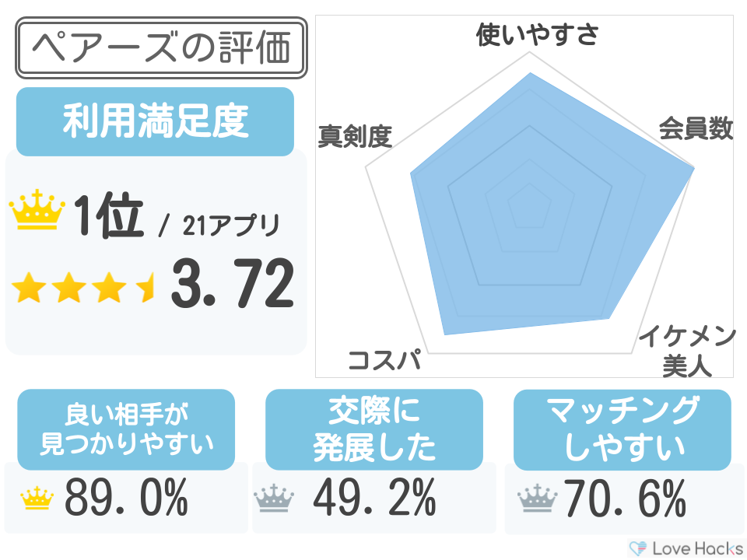Click the 3.72 satisfaction score
Screen dimensions: 747x560
231,284
